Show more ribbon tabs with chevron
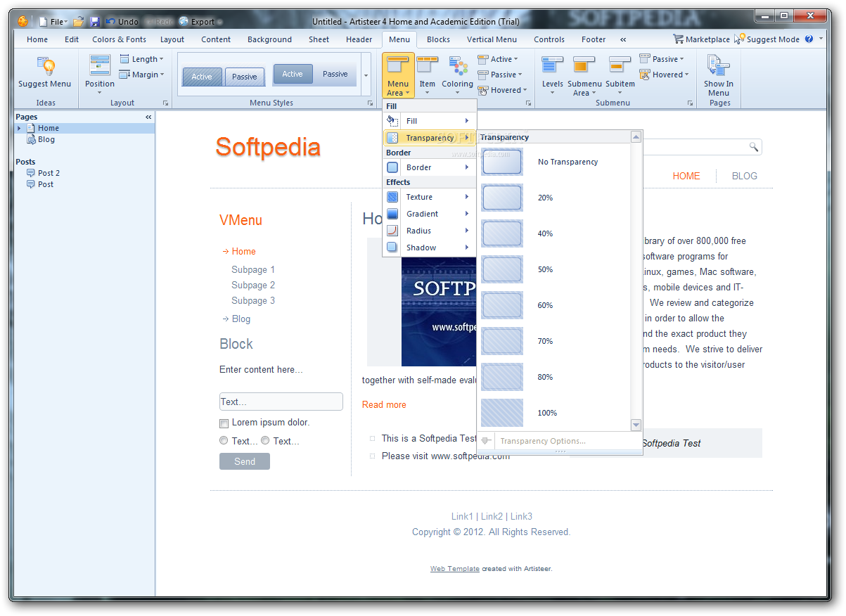The image size is (846, 616). coord(623,39)
